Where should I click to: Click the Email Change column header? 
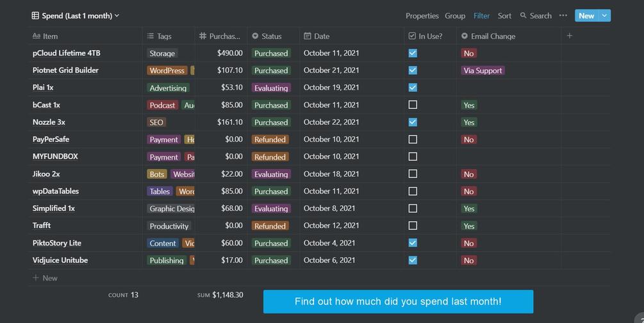click(508, 36)
